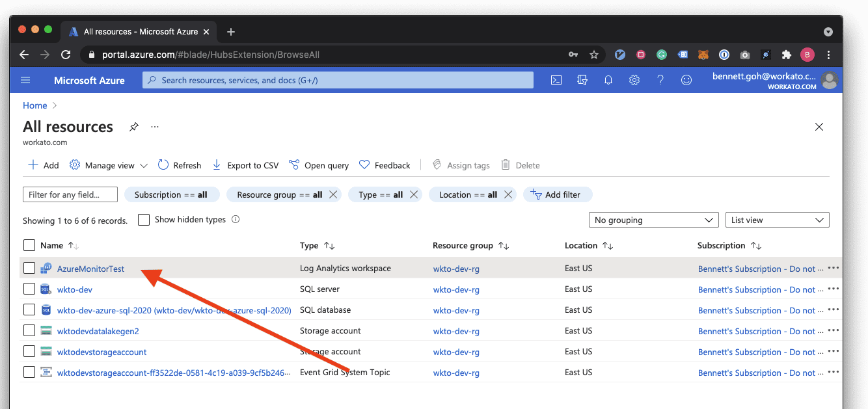Open portal settings gear icon

coord(634,80)
